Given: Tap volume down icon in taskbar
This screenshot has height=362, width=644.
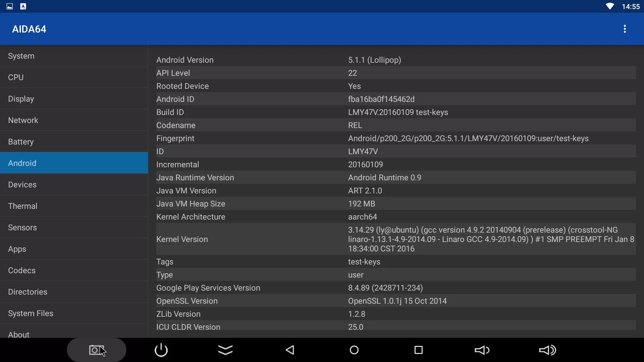Looking at the screenshot, I should (483, 350).
